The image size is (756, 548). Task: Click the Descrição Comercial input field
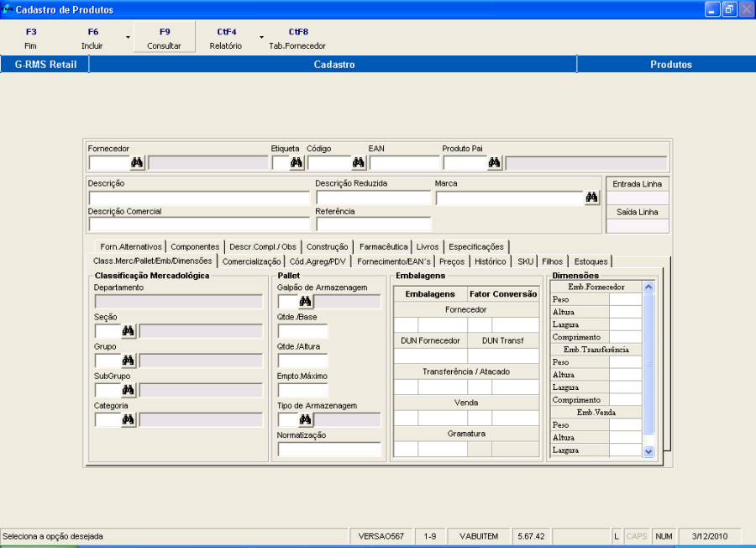tap(198, 224)
